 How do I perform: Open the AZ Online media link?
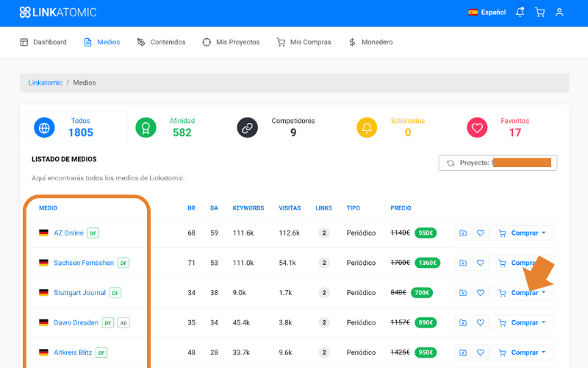pos(68,233)
